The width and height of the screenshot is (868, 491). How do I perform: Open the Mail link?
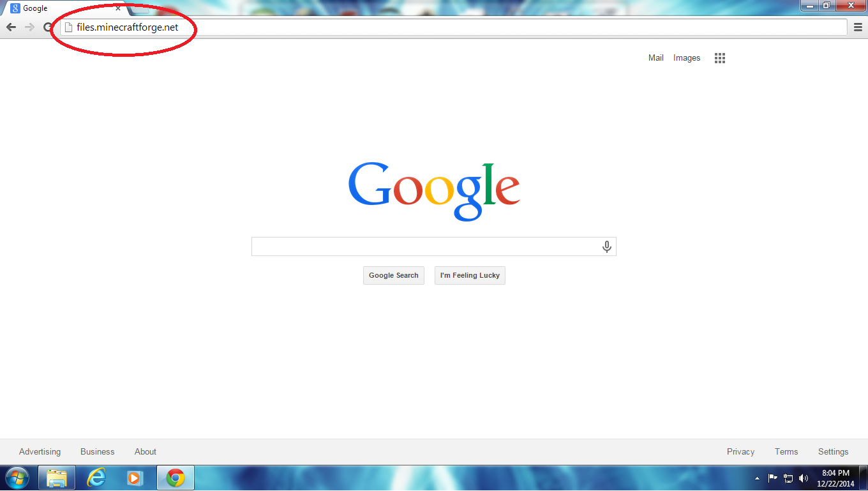click(656, 58)
